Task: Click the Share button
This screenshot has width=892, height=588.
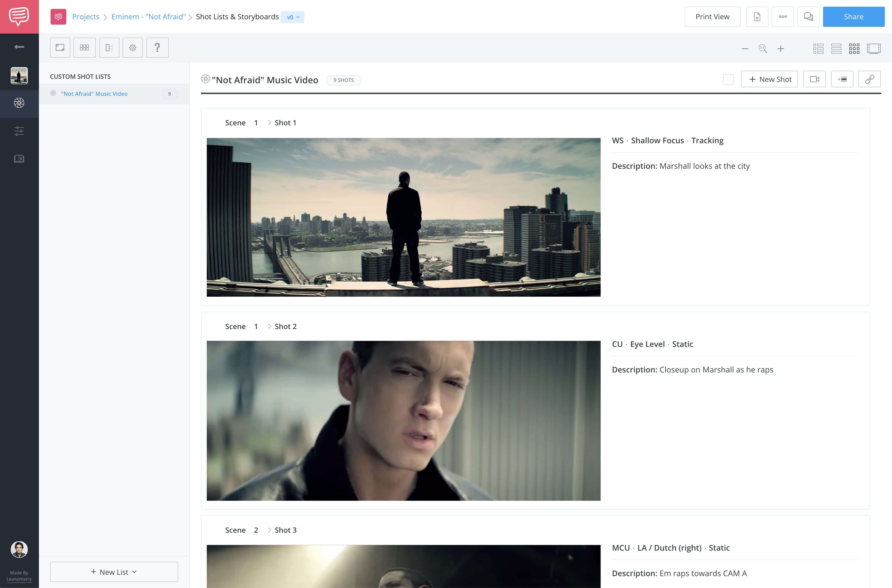Action: [853, 16]
